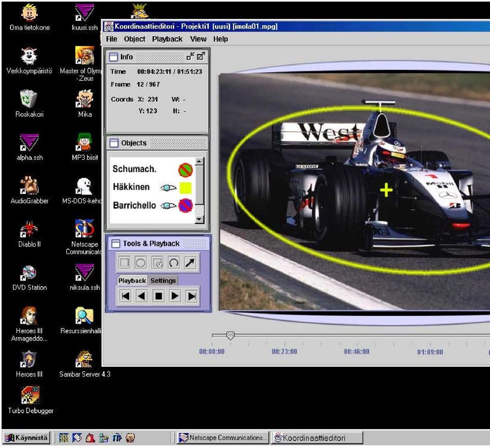Click the Käynnistä start button

tap(26, 438)
